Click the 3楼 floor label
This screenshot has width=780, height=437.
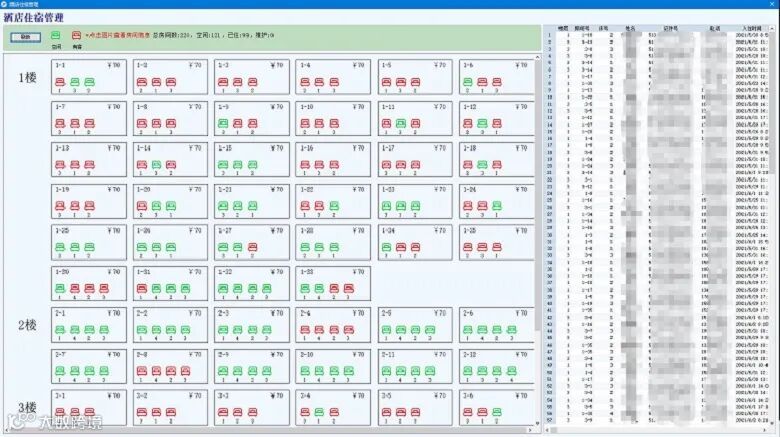pos(27,408)
